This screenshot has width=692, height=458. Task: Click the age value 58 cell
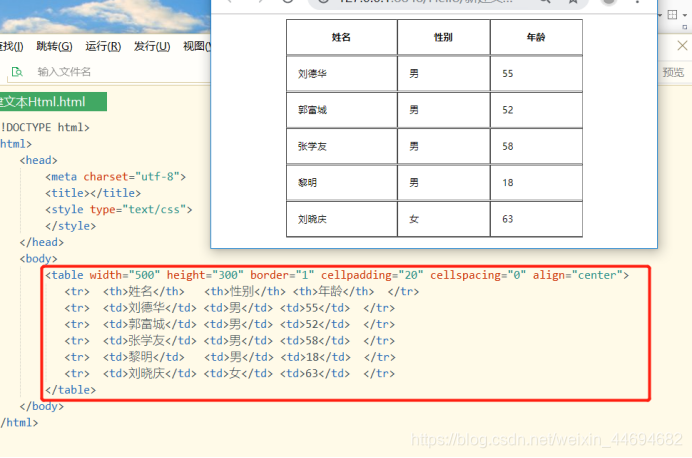[536, 146]
